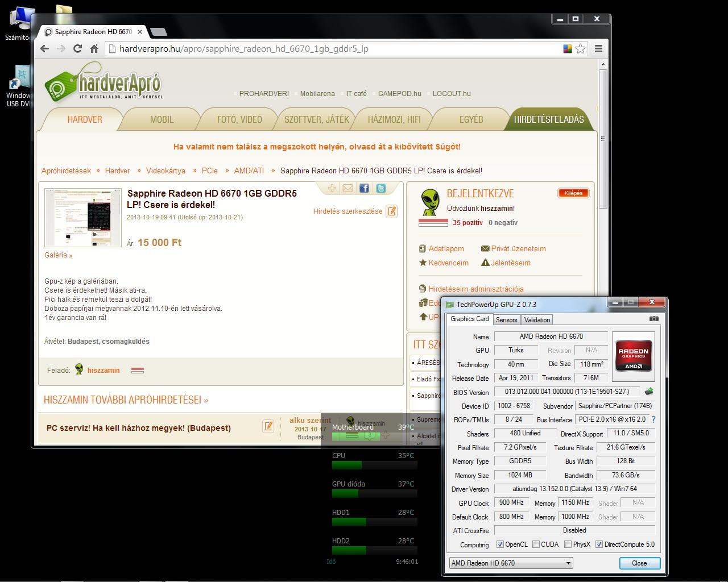Open the IT café link
This screenshot has height=582, width=728.
click(357, 94)
